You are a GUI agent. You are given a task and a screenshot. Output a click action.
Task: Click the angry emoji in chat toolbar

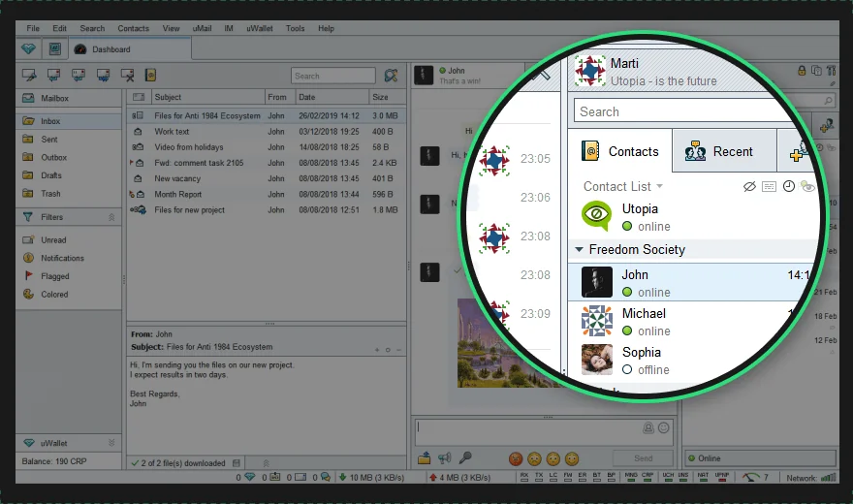pyautogui.click(x=516, y=458)
